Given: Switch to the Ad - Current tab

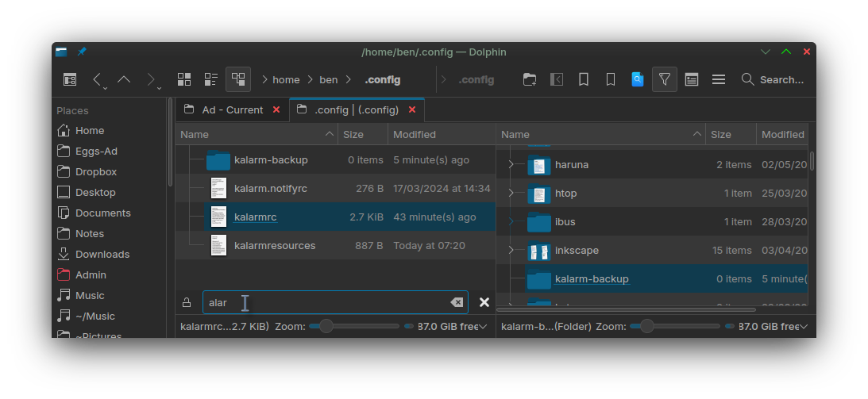Looking at the screenshot, I should click(233, 110).
